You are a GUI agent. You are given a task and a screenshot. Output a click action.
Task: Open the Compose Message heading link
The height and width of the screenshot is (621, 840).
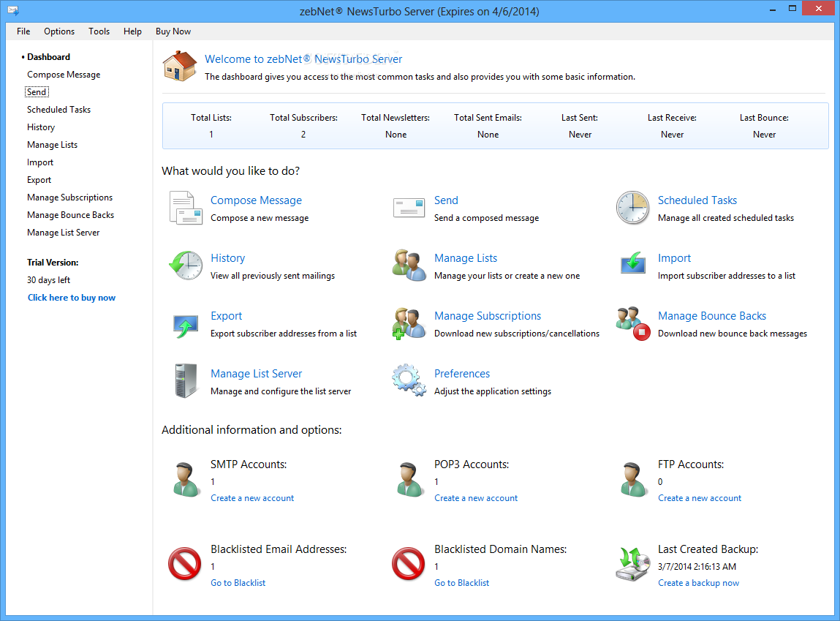click(256, 200)
